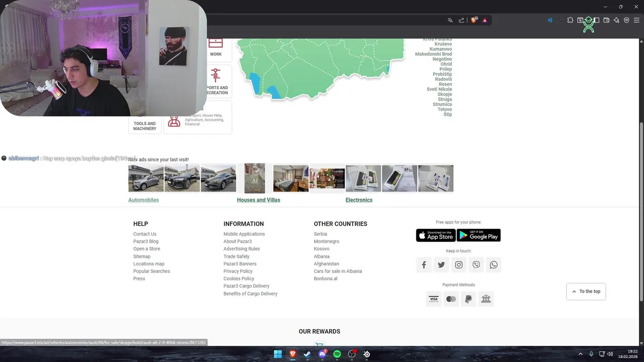Open the volume control in system tray
The image size is (644, 362).
(x=610, y=354)
